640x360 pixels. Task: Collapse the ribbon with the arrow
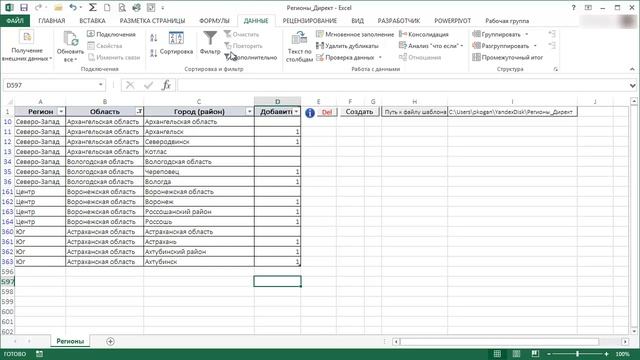[x=632, y=69]
